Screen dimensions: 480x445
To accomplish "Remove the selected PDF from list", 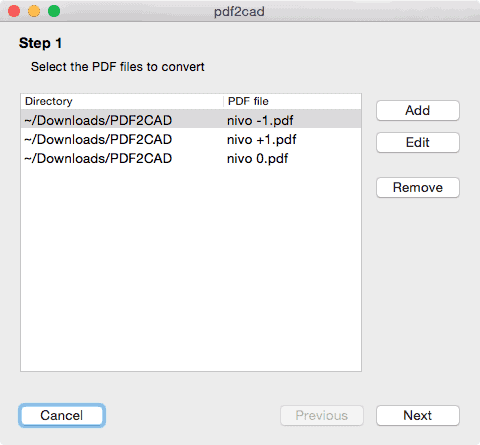I will coord(418,187).
